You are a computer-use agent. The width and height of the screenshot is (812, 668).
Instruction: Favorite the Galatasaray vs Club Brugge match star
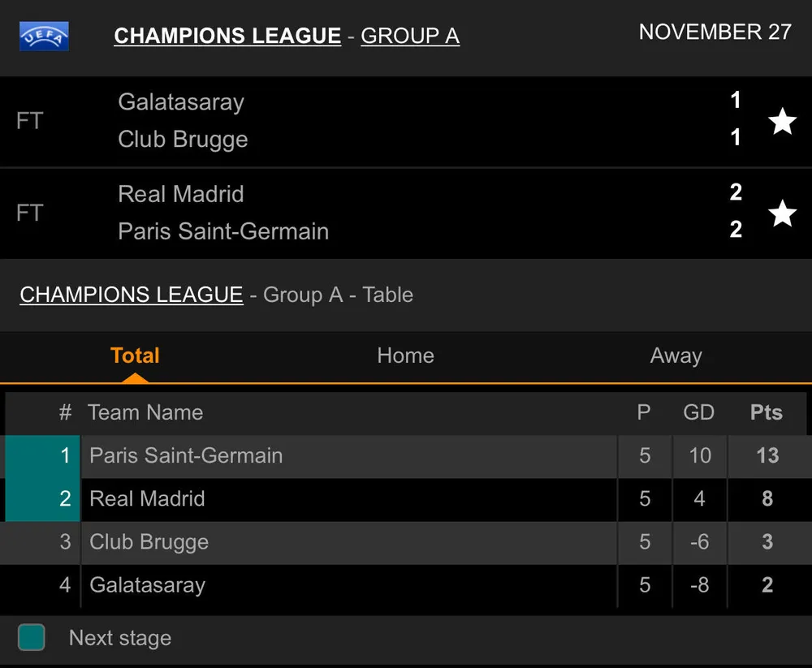coord(782,122)
